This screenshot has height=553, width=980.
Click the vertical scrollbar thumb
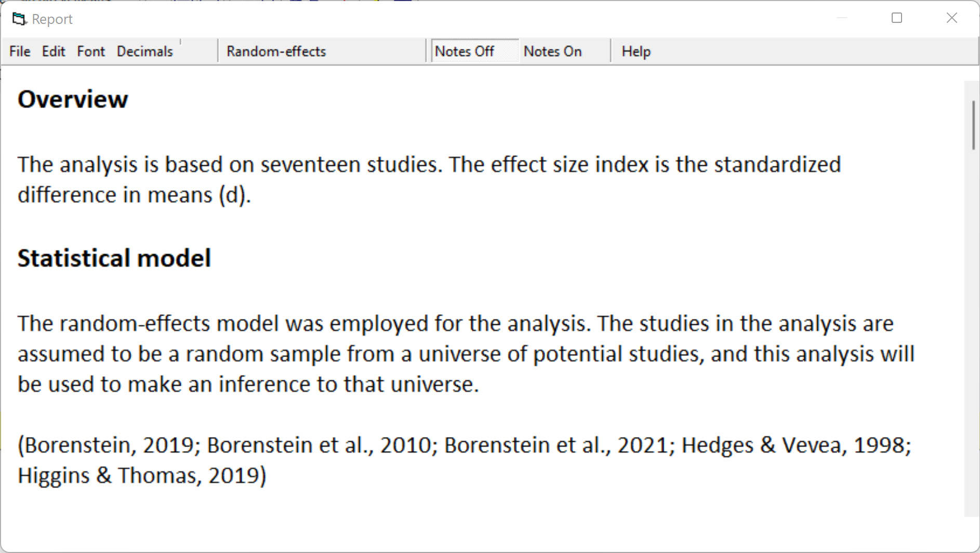click(x=973, y=126)
